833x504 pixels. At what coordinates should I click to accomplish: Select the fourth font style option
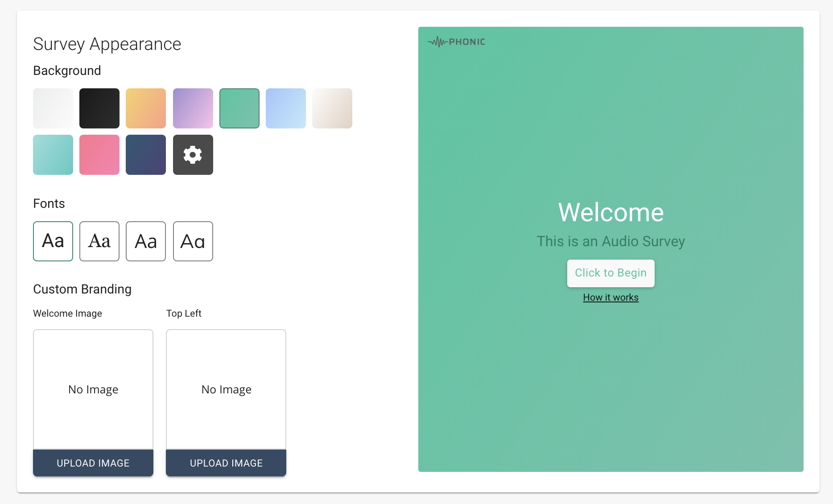193,241
